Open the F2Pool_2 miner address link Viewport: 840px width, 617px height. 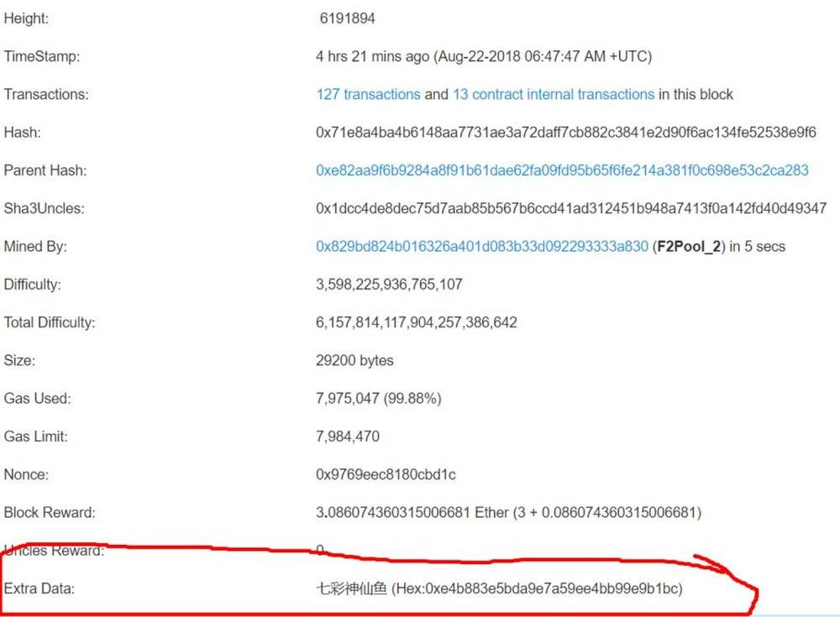tap(481, 246)
